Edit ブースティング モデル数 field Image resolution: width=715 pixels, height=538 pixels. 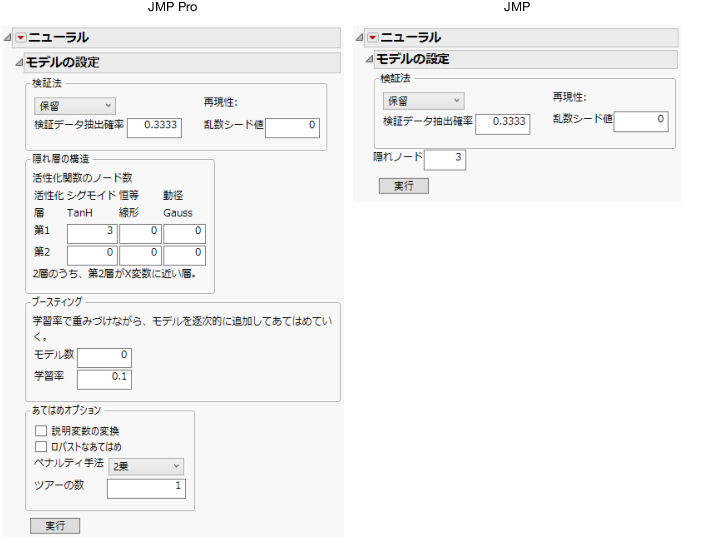coord(104,357)
